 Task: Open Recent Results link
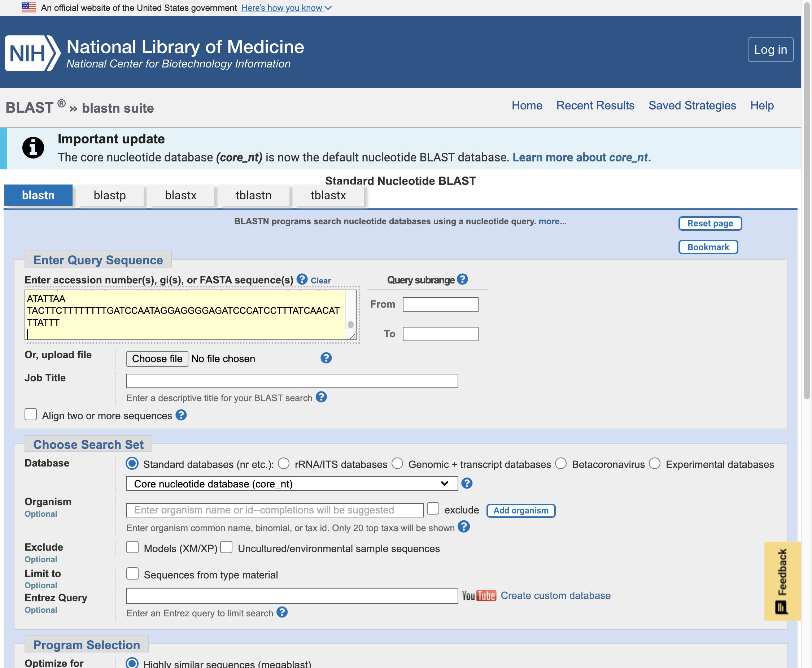[595, 105]
